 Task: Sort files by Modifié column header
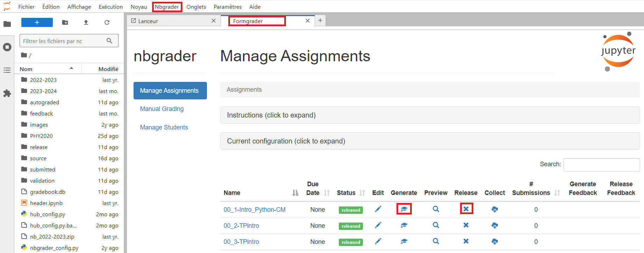[x=103, y=69]
